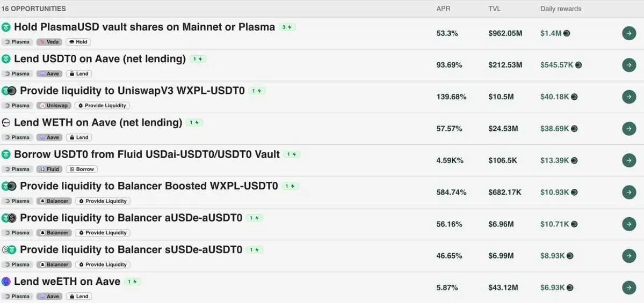Open arrow button for PlasmaUSD vault row
Image resolution: width=644 pixels, height=303 pixels.
(x=629, y=33)
